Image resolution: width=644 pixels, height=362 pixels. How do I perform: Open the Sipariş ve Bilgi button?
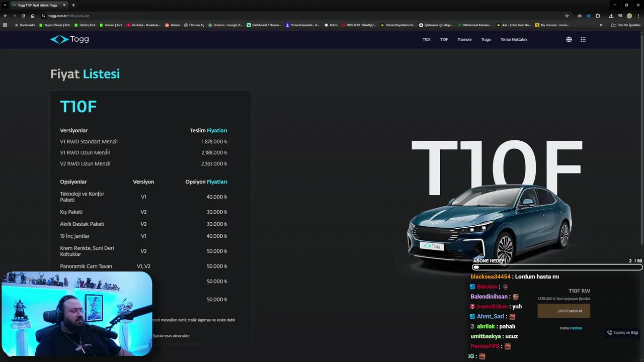coord(623,332)
